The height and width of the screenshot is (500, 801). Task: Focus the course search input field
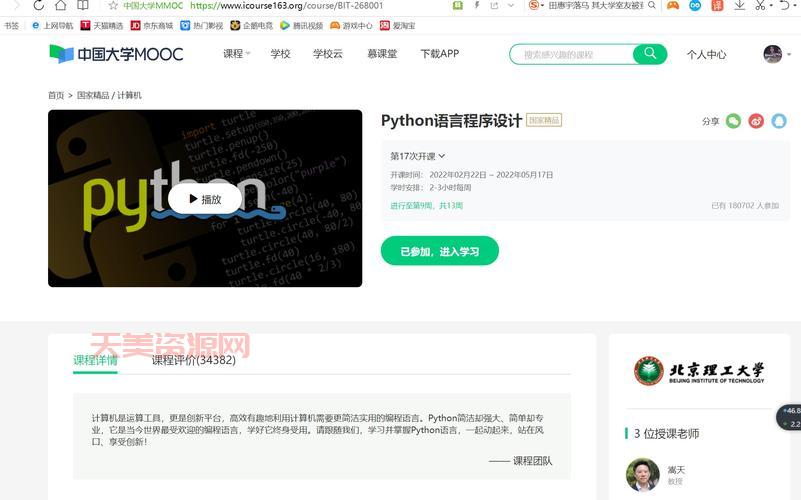(x=571, y=54)
